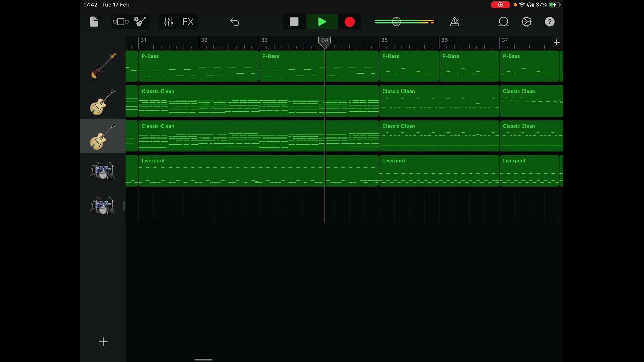The width and height of the screenshot is (644, 362).
Task: Select first-track Classic Clean region at bar 37
Action: 531,101
